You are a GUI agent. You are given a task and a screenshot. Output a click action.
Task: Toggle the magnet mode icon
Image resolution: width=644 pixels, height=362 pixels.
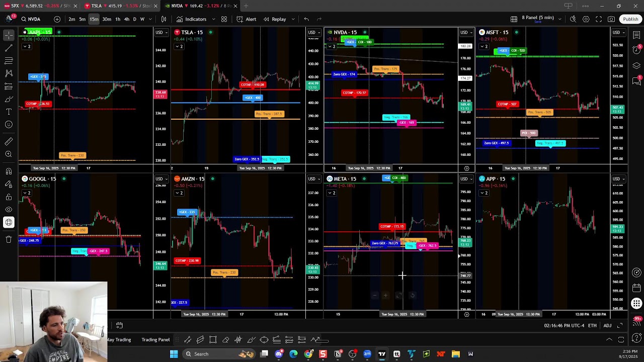pos(9,172)
